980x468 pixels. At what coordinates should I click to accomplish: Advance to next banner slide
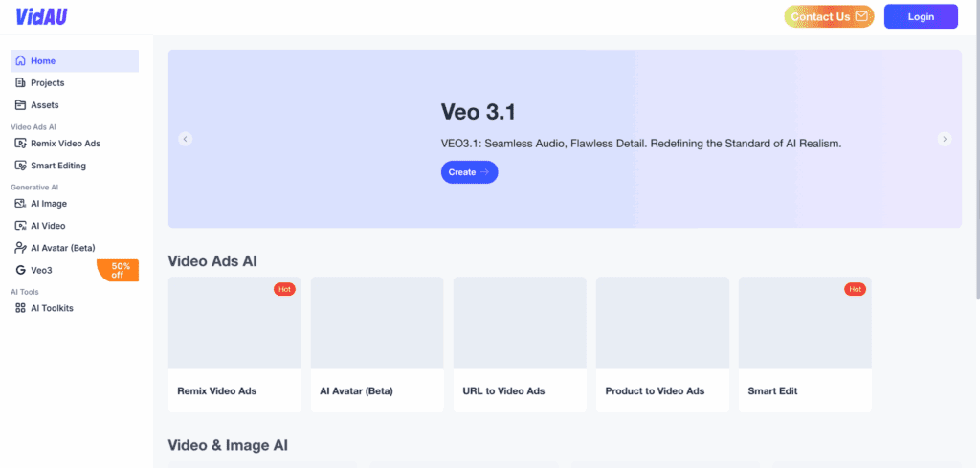tap(945, 139)
